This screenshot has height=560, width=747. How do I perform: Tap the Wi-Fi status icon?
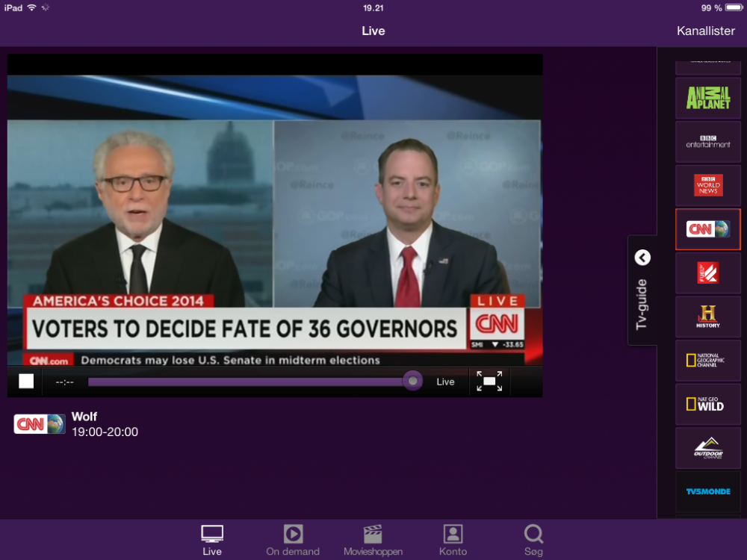click(x=31, y=7)
